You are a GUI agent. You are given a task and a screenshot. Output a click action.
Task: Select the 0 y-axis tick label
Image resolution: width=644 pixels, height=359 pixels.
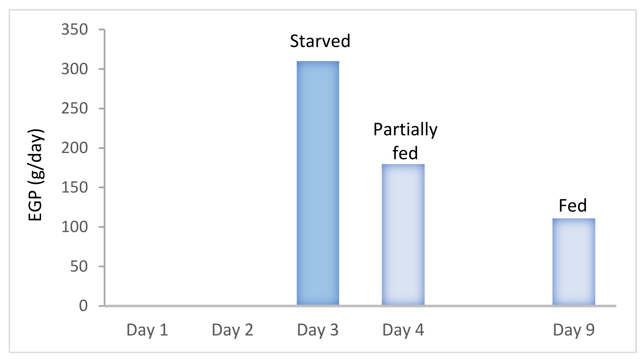tap(83, 306)
